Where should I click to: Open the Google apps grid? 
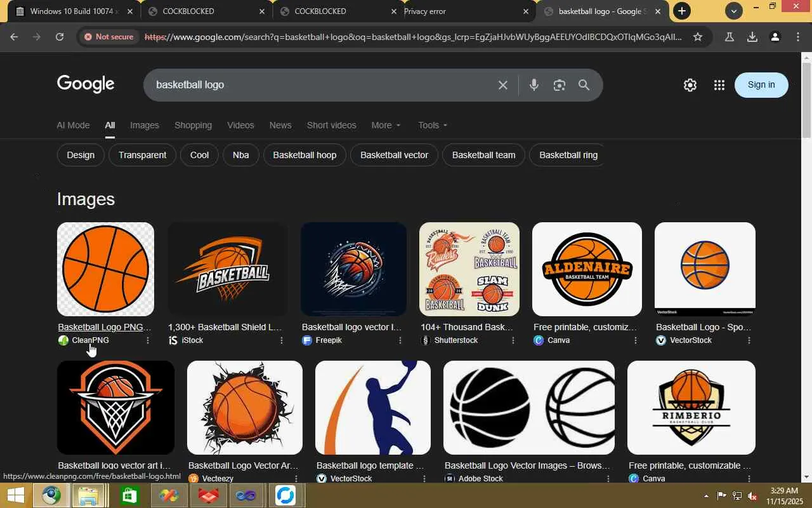tap(719, 85)
